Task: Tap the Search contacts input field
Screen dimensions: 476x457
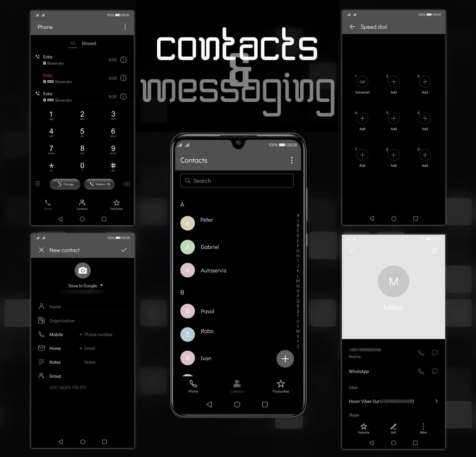Action: (237, 180)
